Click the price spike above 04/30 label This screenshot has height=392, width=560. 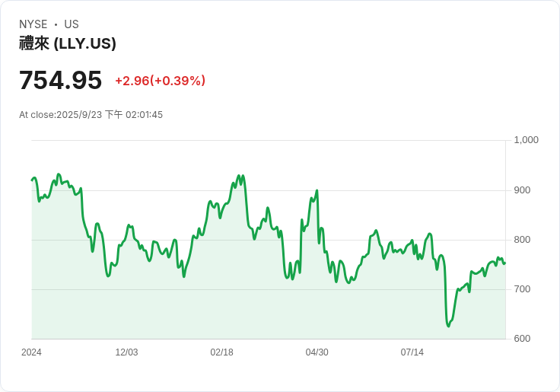coord(317,191)
